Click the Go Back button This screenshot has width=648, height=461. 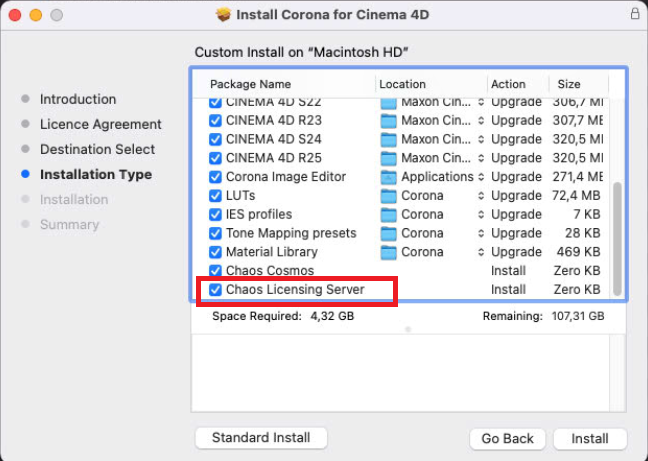[x=508, y=439]
